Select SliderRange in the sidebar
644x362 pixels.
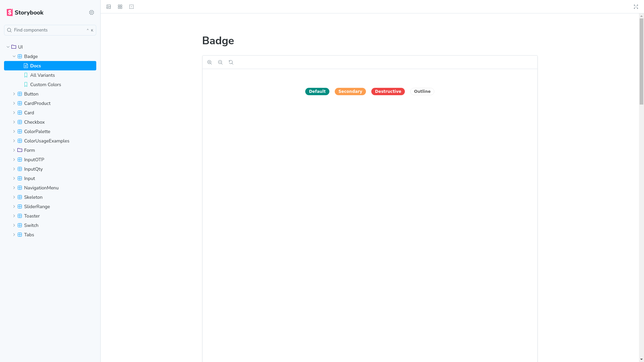click(50, 206)
